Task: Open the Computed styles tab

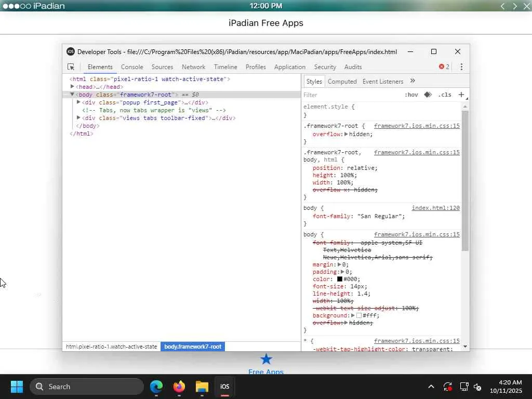Action: (342, 82)
